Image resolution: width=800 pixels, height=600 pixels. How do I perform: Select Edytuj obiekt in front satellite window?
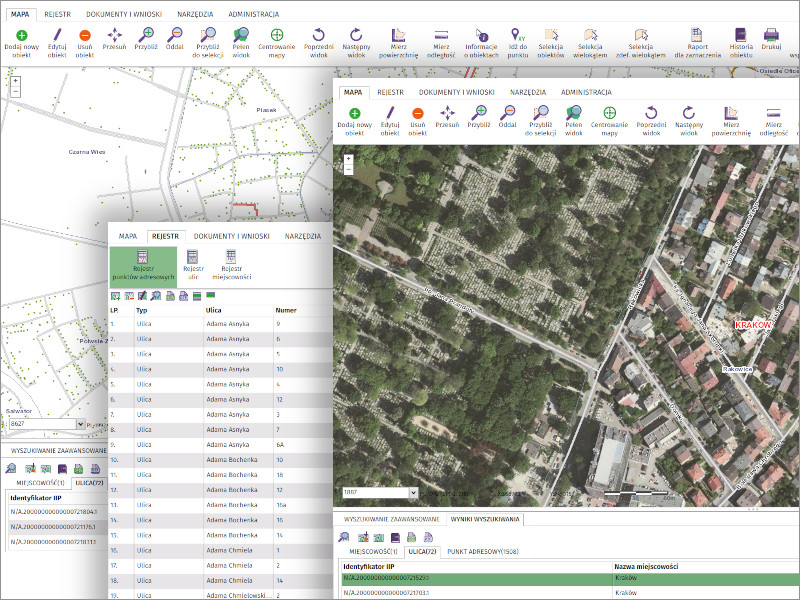(x=390, y=121)
